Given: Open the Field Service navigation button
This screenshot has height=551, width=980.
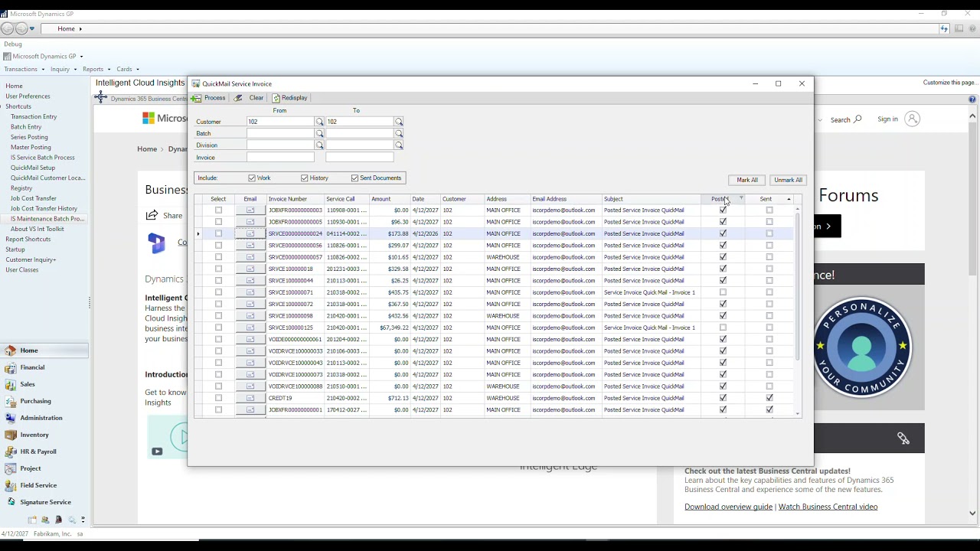Looking at the screenshot, I should [x=44, y=485].
